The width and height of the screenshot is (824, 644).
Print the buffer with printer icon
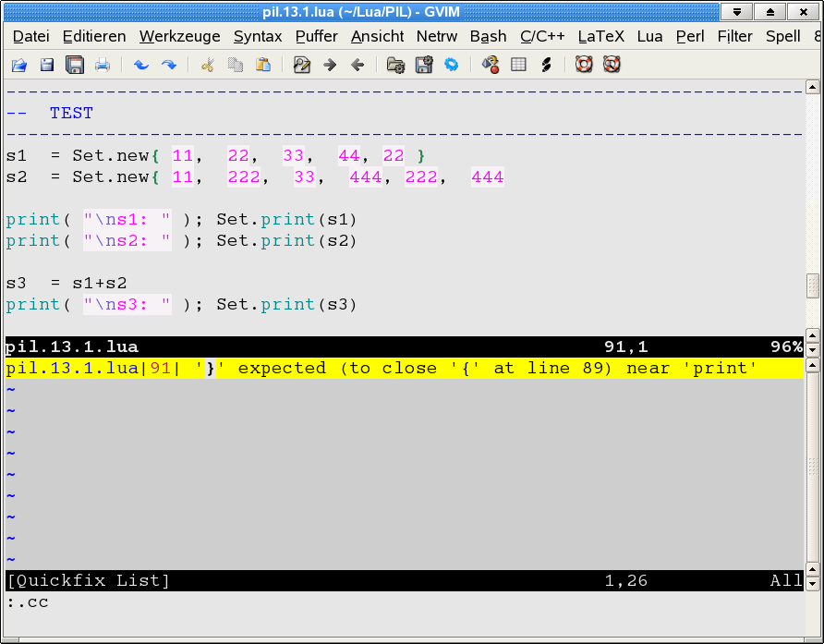(103, 66)
